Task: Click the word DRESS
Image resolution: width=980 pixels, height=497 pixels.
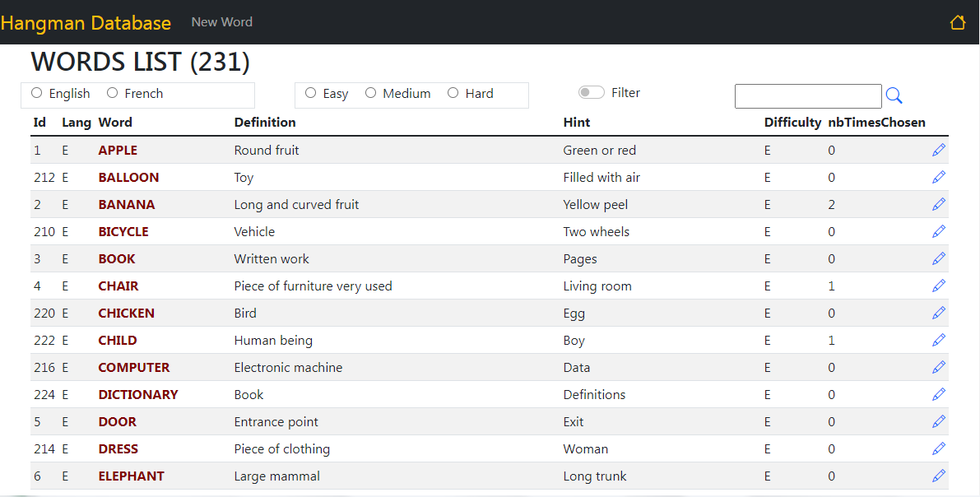Action: tap(118, 449)
